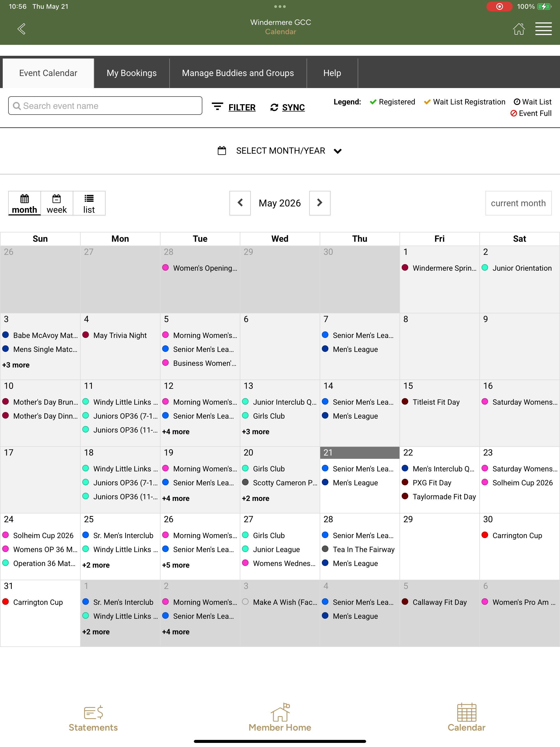Select the Event Calendar tab
The image size is (560, 747).
[48, 73]
